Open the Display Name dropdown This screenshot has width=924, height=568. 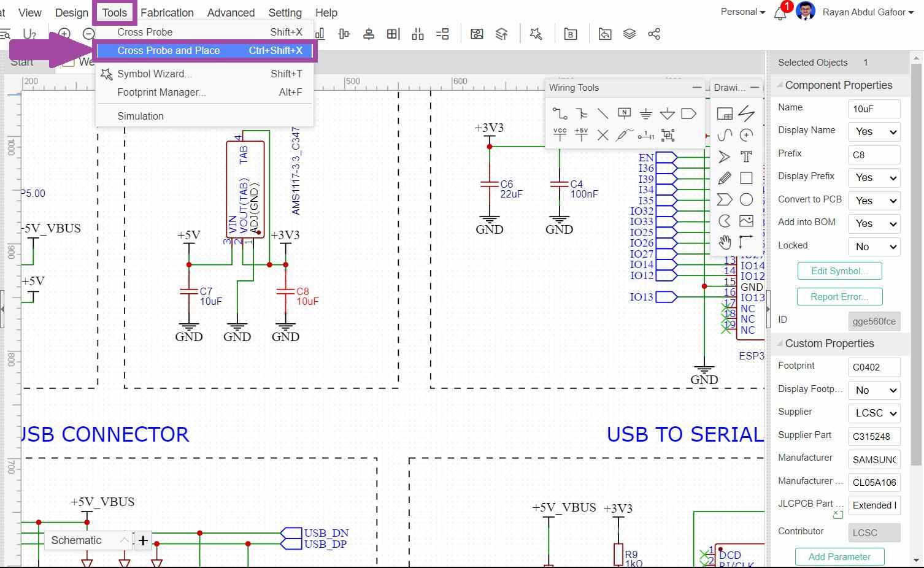coord(874,132)
